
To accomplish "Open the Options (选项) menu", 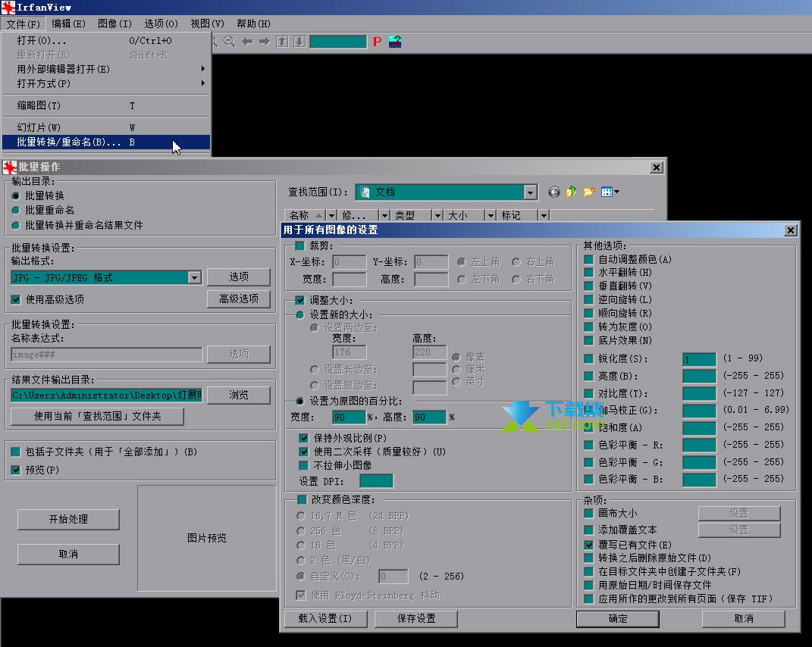I will [x=161, y=23].
